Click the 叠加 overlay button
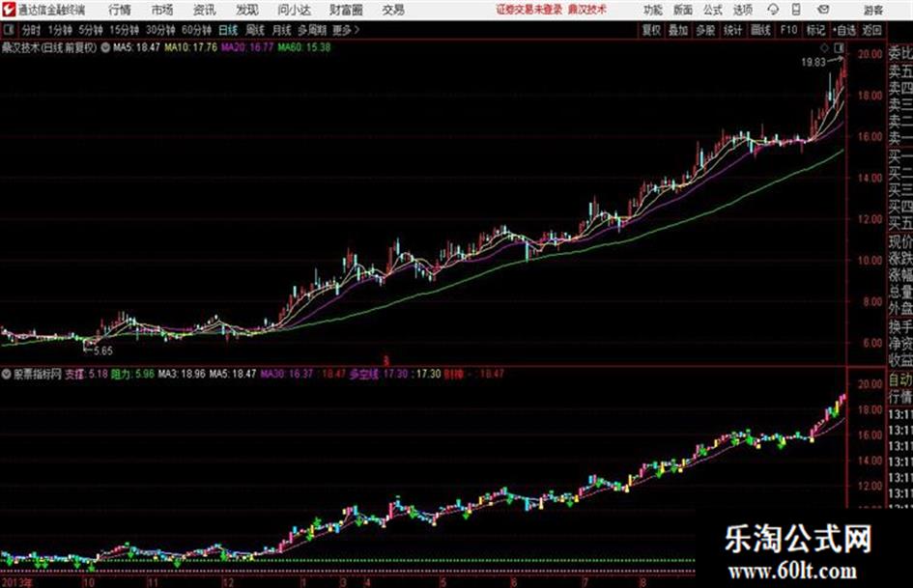The width and height of the screenshot is (913, 588). tap(678, 30)
